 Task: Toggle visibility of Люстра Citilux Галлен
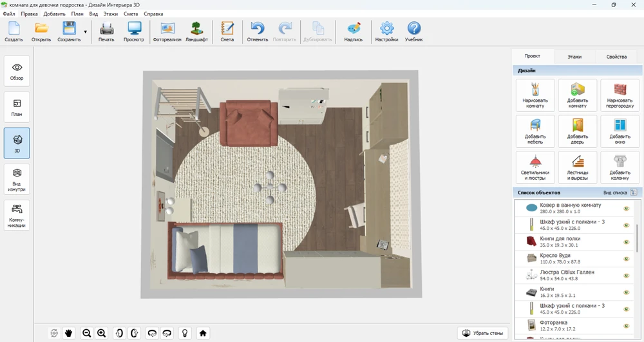pyautogui.click(x=626, y=276)
